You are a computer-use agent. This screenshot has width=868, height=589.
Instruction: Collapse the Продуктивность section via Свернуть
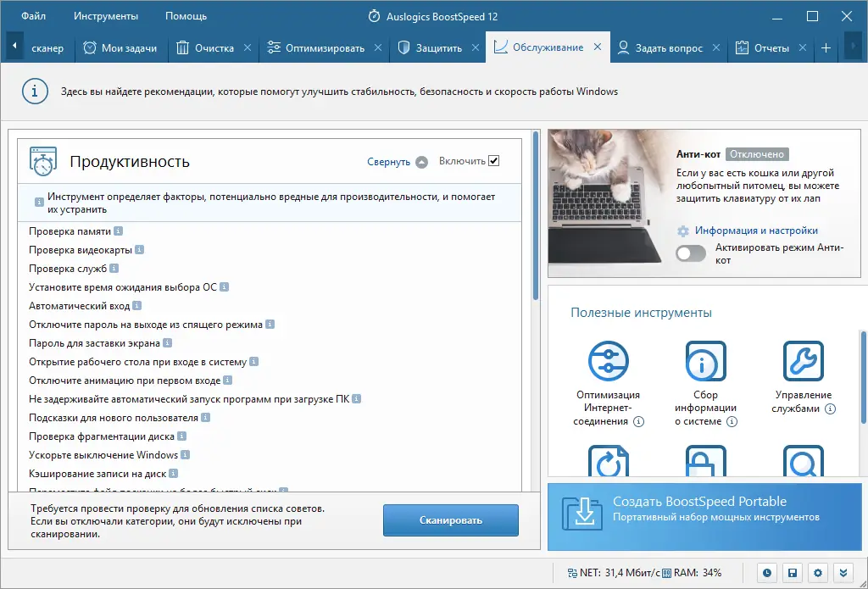pyautogui.click(x=398, y=162)
